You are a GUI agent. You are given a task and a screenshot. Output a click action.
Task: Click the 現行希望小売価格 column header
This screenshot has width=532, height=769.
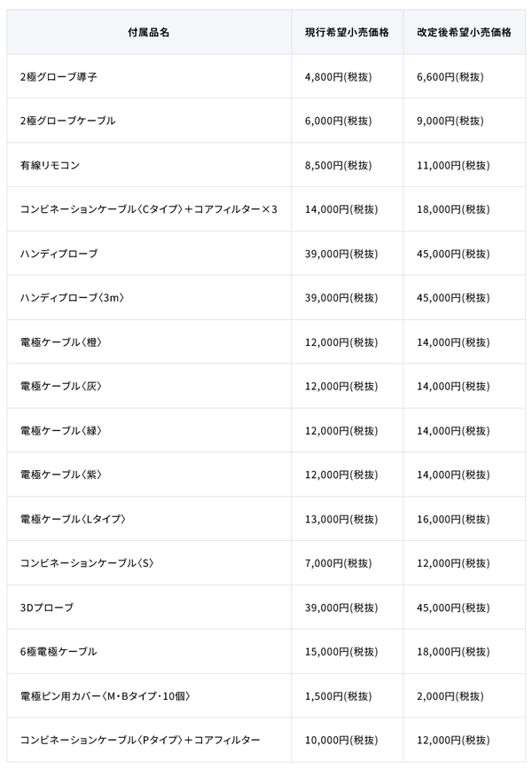[x=348, y=32]
